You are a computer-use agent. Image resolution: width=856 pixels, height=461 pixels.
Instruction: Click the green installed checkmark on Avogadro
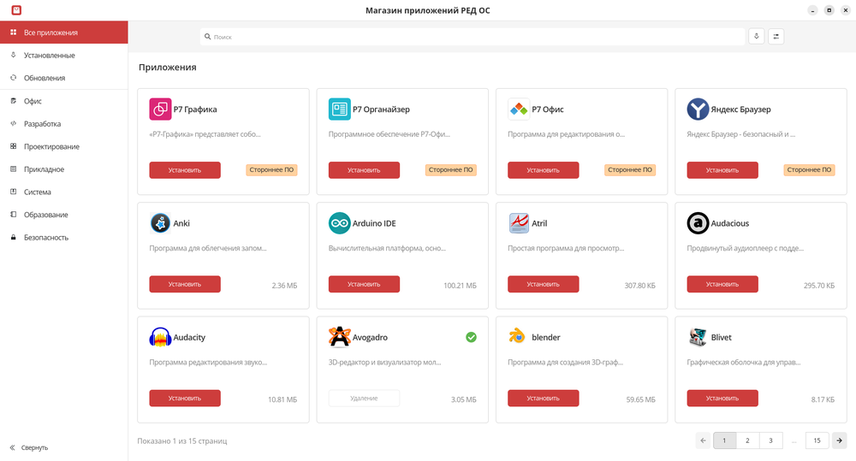point(471,337)
